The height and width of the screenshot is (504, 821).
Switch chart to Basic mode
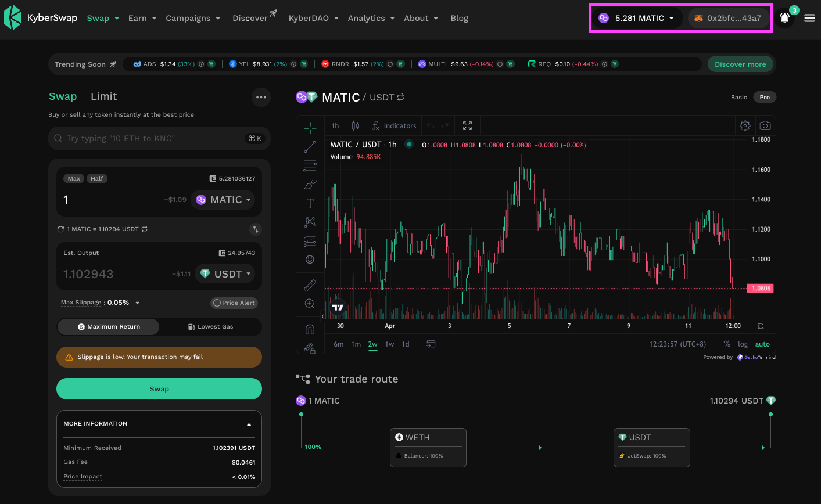click(739, 98)
